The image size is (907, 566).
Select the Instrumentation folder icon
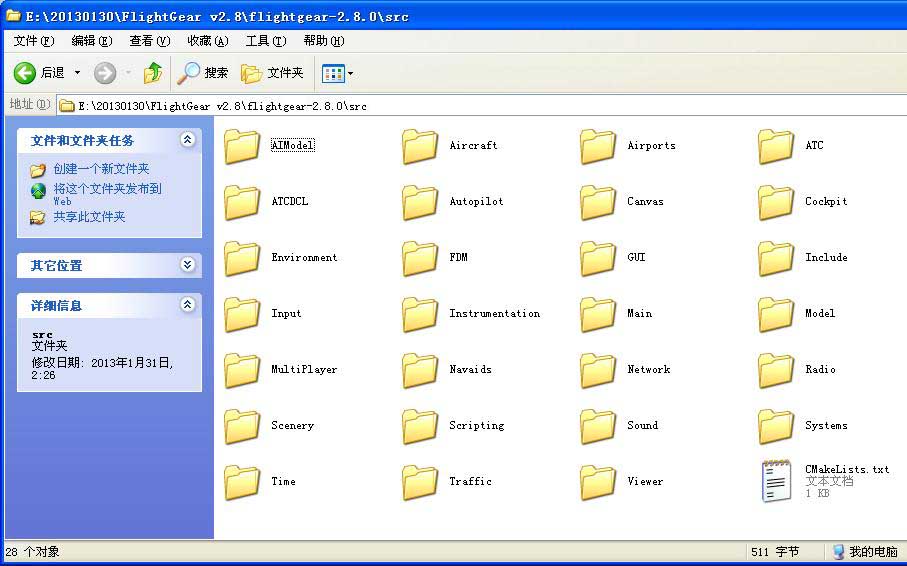421,314
